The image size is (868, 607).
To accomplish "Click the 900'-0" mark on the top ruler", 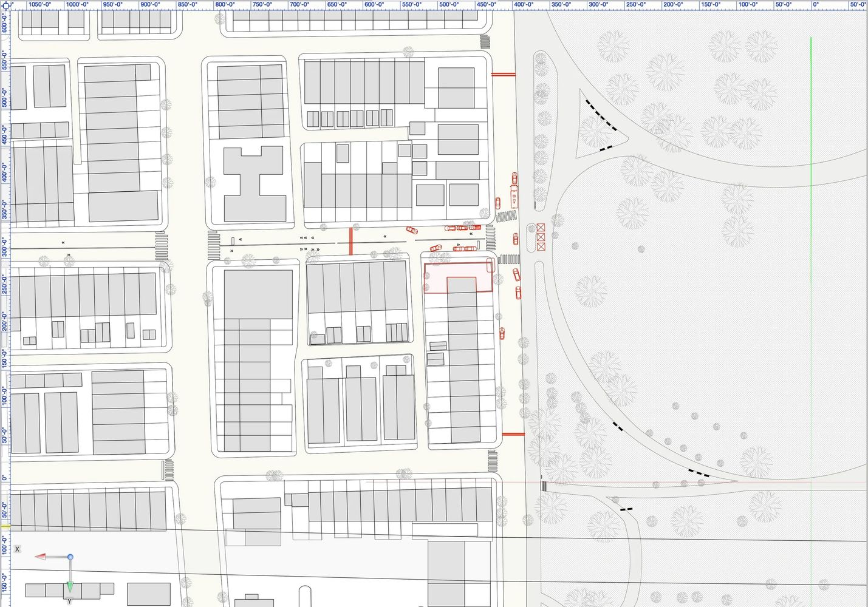I will (150, 4).
